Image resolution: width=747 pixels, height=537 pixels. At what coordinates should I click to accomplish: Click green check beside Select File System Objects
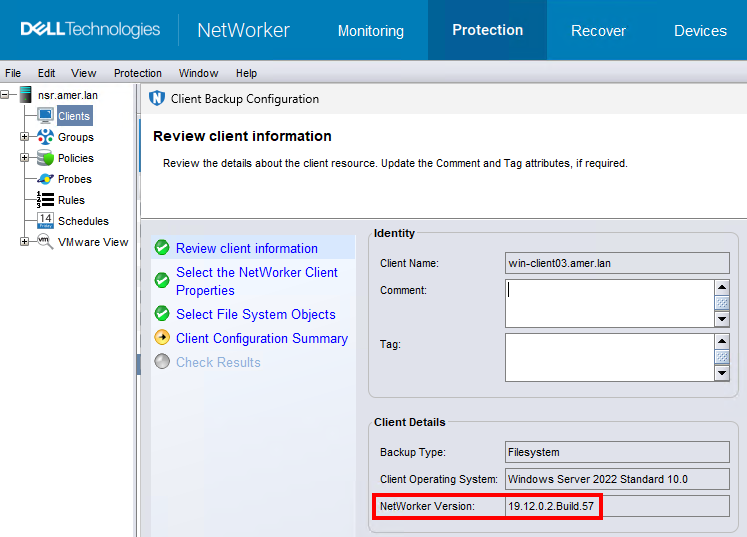pyautogui.click(x=162, y=313)
